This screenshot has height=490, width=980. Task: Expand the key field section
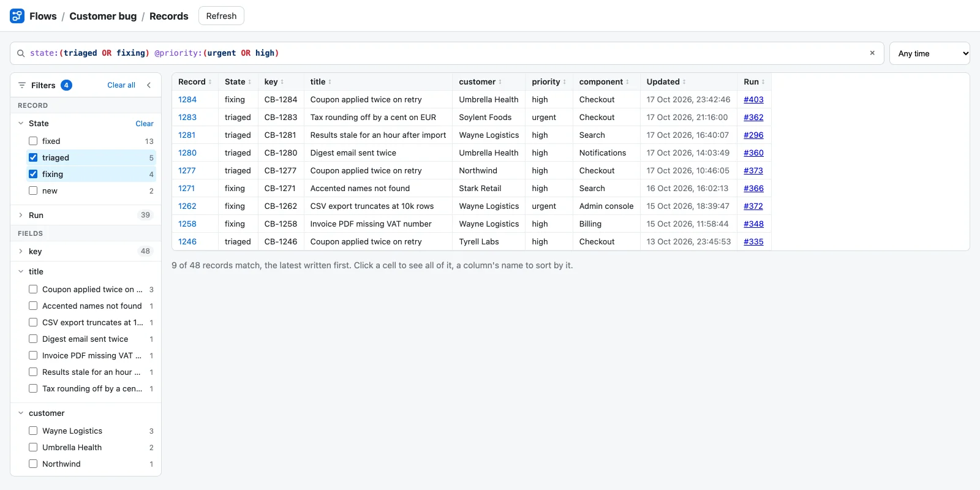tap(21, 251)
